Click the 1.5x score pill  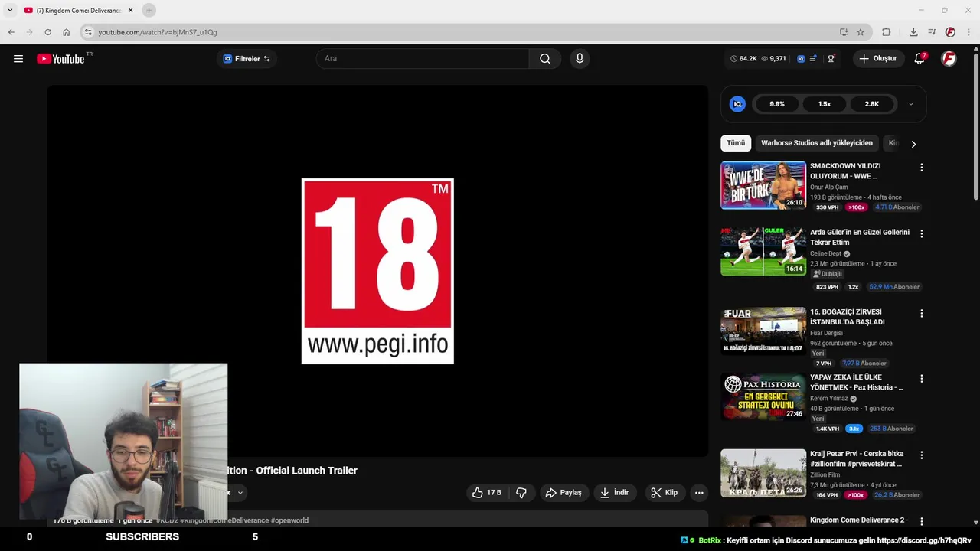tap(825, 104)
